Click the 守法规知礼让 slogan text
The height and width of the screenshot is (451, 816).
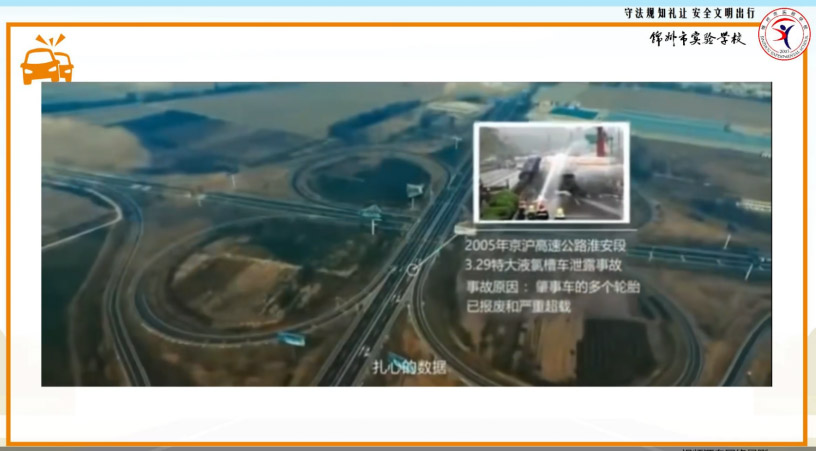tap(658, 14)
